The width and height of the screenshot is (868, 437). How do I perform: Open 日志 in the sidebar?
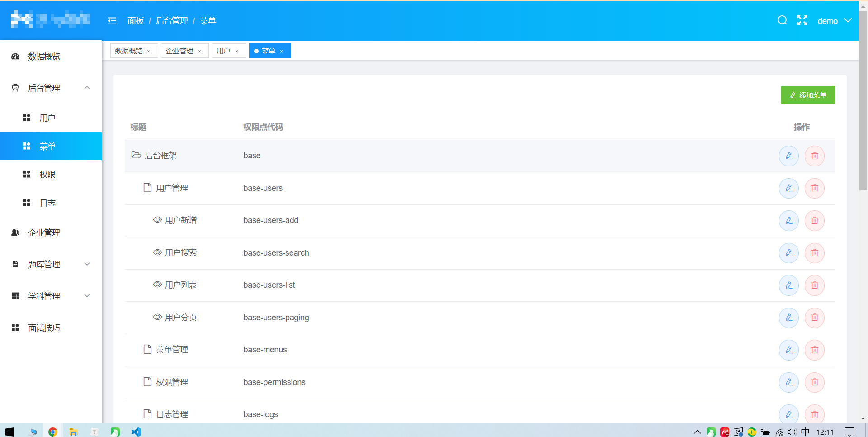click(x=51, y=203)
